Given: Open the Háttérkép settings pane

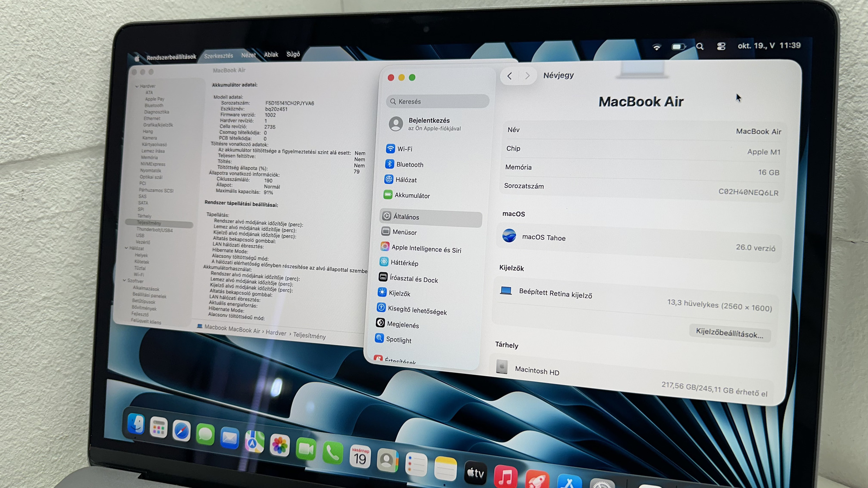Looking at the screenshot, I should (x=404, y=263).
